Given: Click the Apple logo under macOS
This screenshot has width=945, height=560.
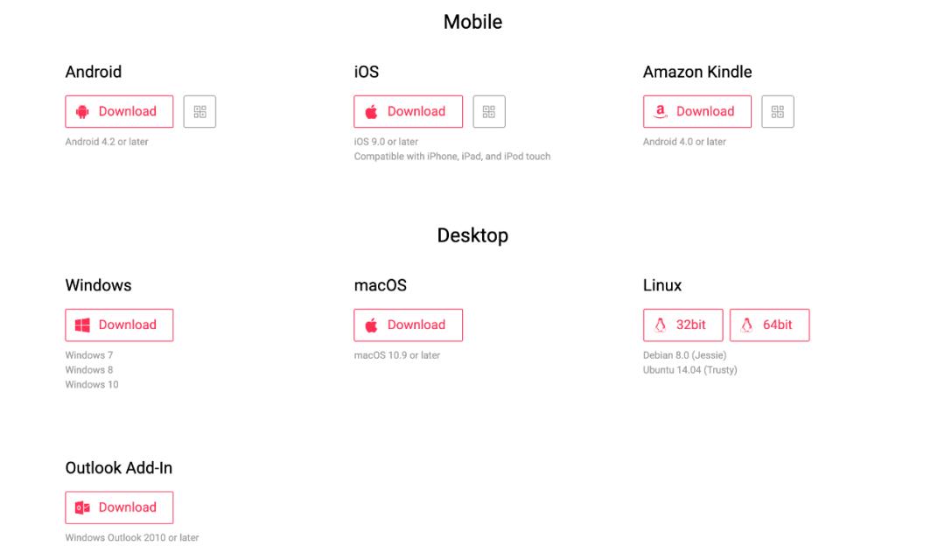Looking at the screenshot, I should point(371,325).
